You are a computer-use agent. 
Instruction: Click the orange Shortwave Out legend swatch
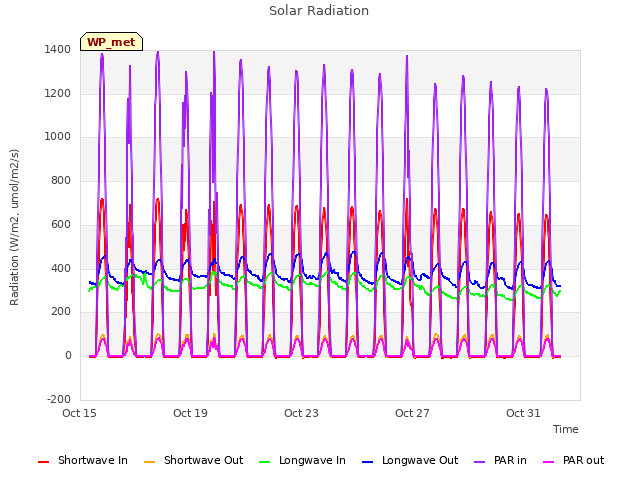tap(149, 462)
